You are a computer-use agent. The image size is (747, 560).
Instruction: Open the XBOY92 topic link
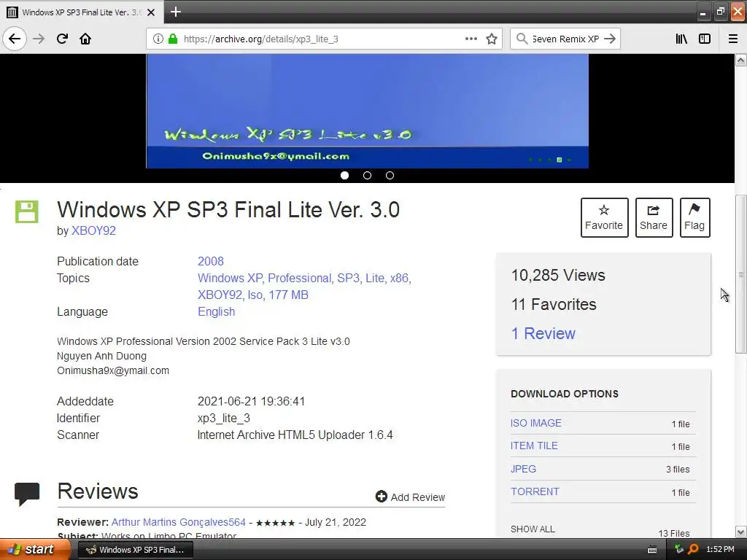pyautogui.click(x=220, y=295)
